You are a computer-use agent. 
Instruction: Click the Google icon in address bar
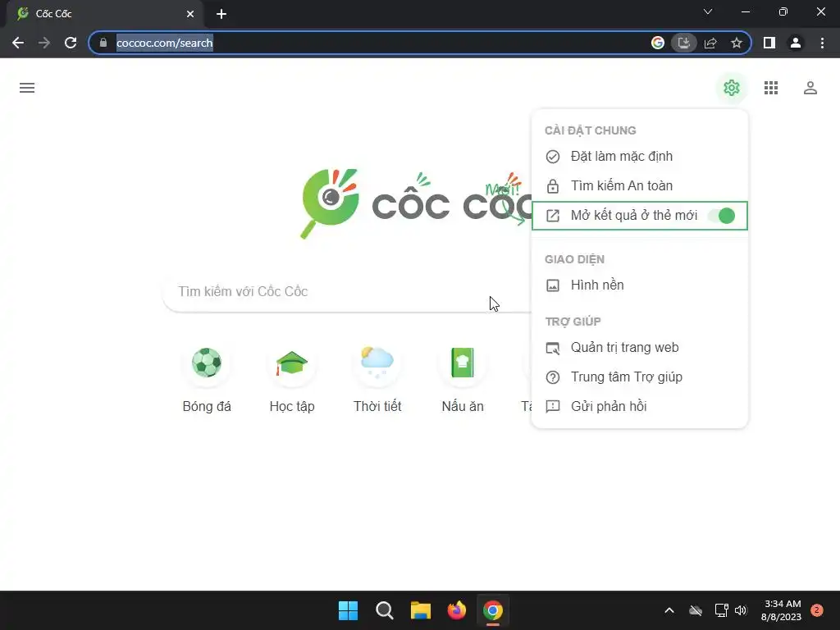(x=658, y=43)
